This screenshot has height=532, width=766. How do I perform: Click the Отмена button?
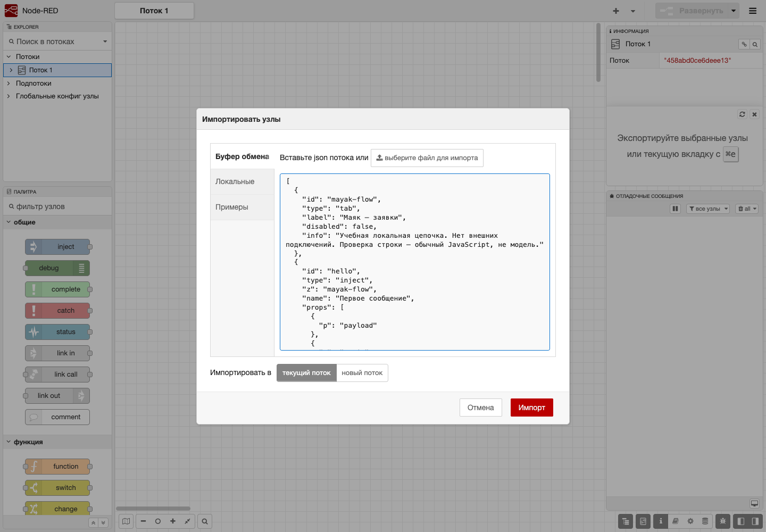pos(481,408)
